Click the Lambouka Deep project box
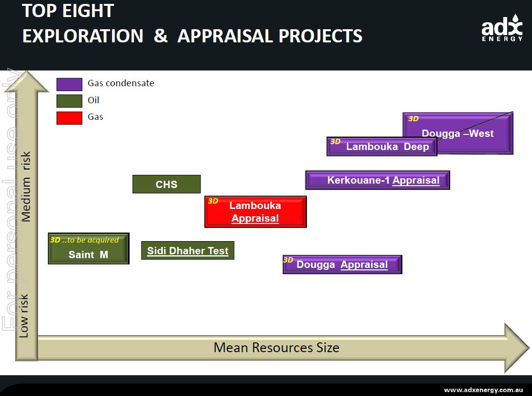The width and height of the screenshot is (532, 396). coord(381,147)
